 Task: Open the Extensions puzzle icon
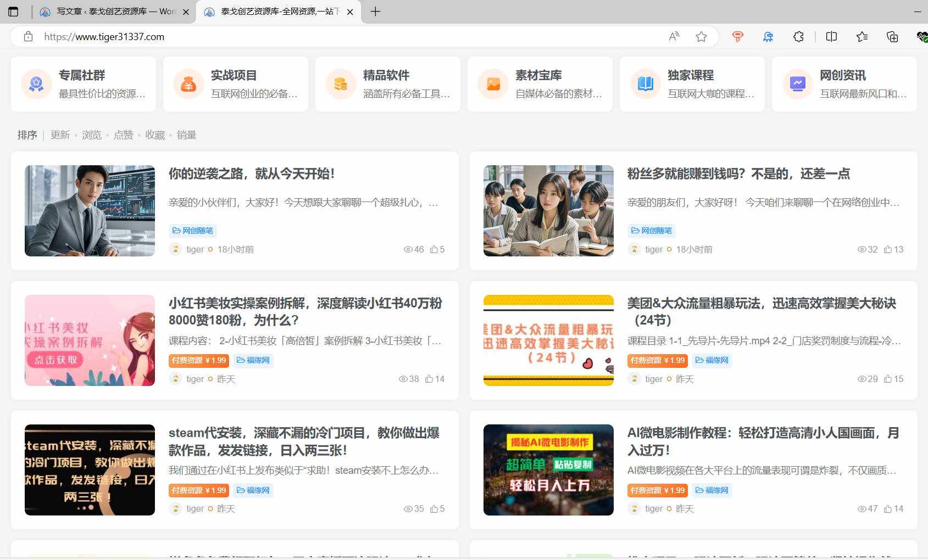click(x=798, y=37)
